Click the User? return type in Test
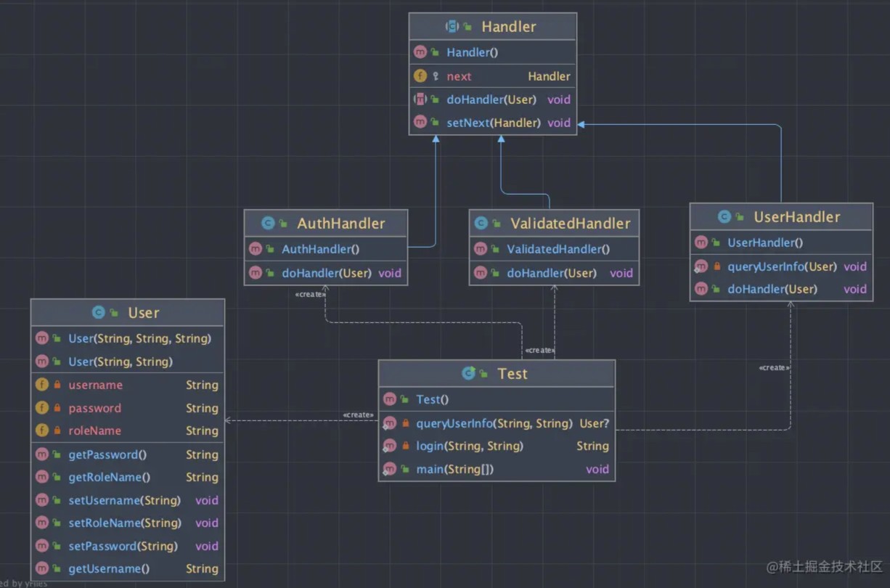This screenshot has height=588, width=890. click(595, 423)
